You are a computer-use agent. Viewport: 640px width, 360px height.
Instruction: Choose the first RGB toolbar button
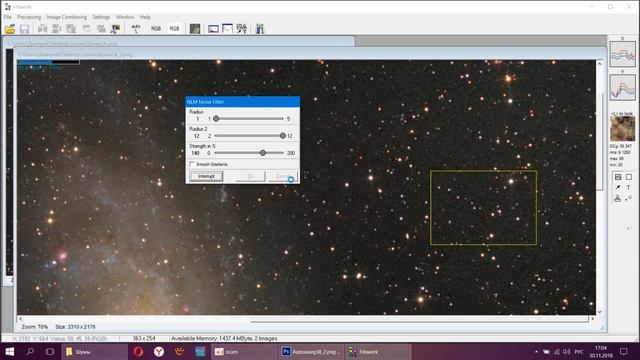(x=156, y=29)
